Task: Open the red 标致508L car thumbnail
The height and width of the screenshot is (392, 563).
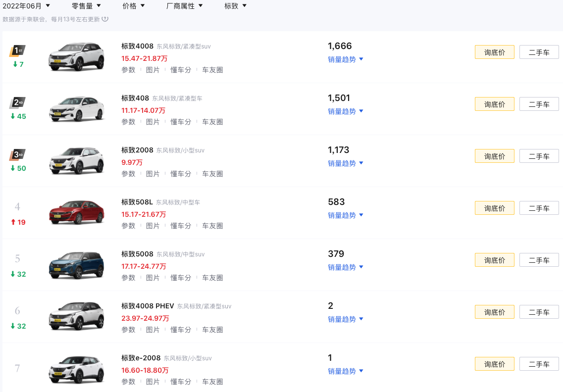Action: (76, 212)
